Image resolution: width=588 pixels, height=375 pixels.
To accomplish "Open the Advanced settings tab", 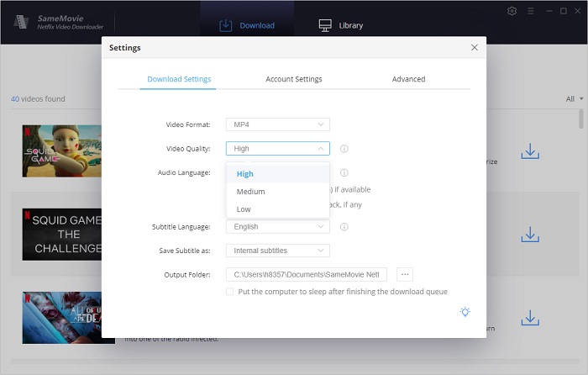I will [408, 79].
